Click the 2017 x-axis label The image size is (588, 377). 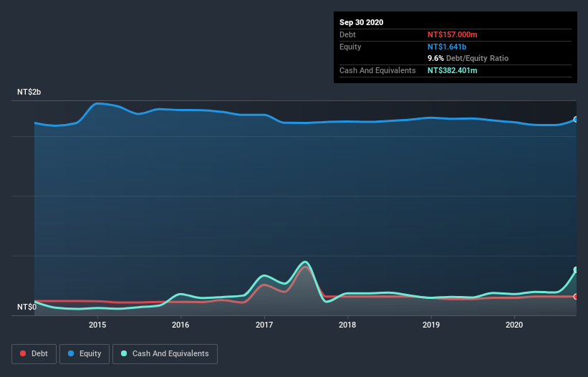tap(264, 325)
